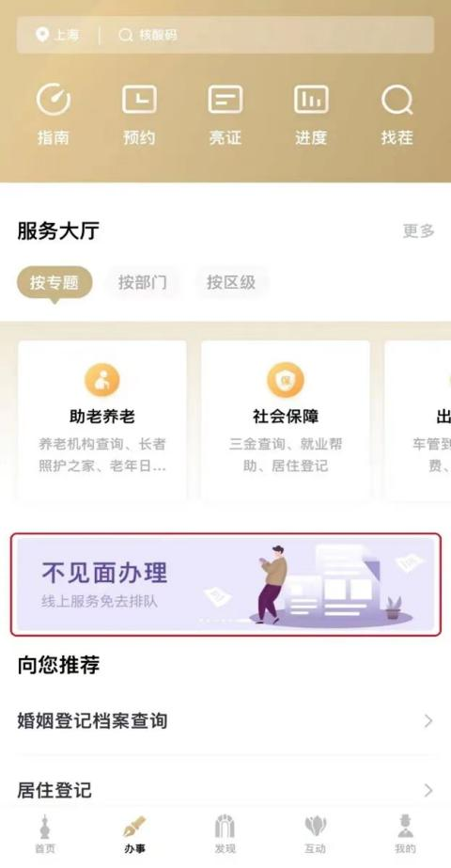Open the 我的 profile tab

click(x=405, y=834)
